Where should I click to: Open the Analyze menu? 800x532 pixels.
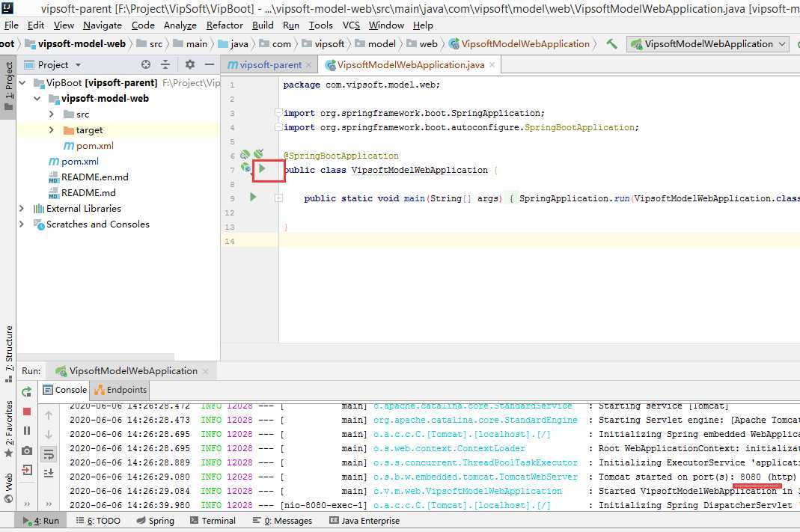(180, 25)
